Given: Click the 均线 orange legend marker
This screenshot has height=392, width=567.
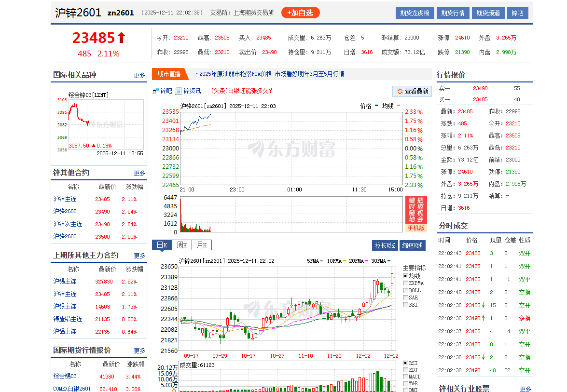Looking at the screenshot, I should (x=399, y=106).
